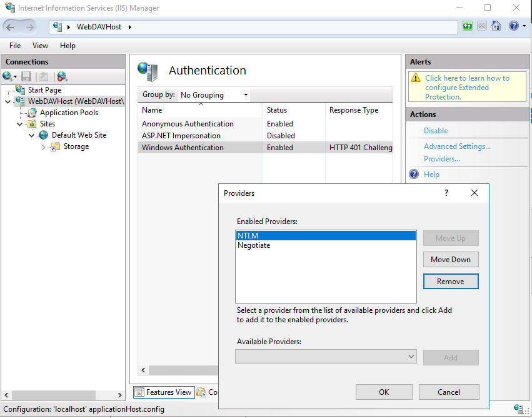Click Cancel in Providers dialog
Screen dimensions: 532x418
449,392
